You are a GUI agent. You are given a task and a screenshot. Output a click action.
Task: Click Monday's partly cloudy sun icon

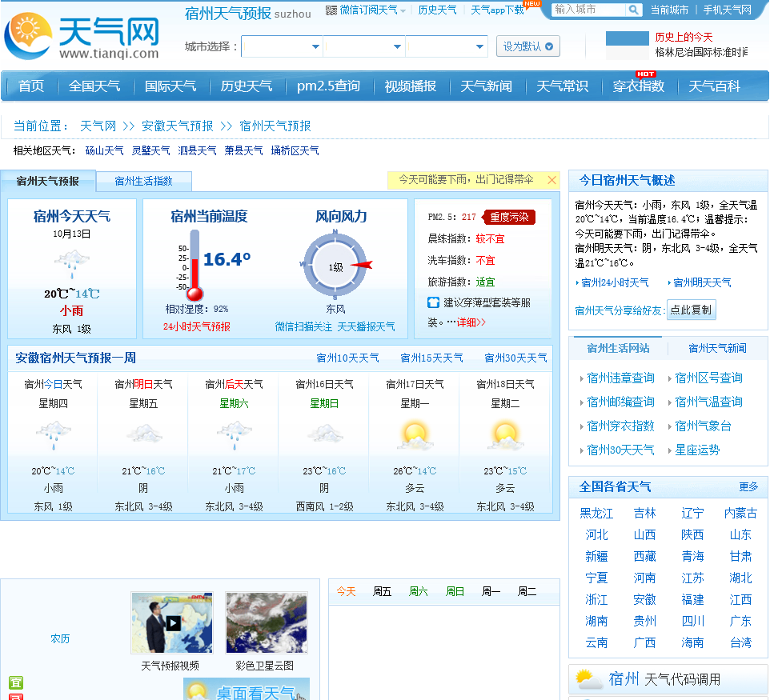415,436
